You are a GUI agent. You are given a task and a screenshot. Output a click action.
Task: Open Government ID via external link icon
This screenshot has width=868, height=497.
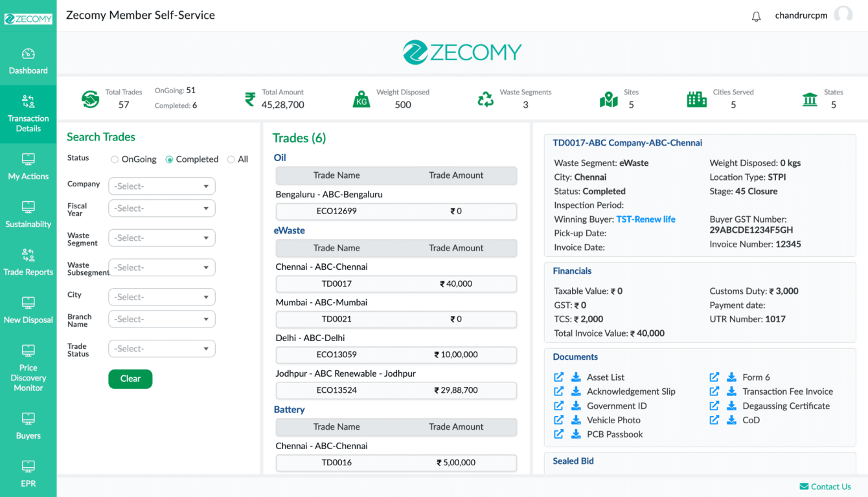click(x=558, y=405)
